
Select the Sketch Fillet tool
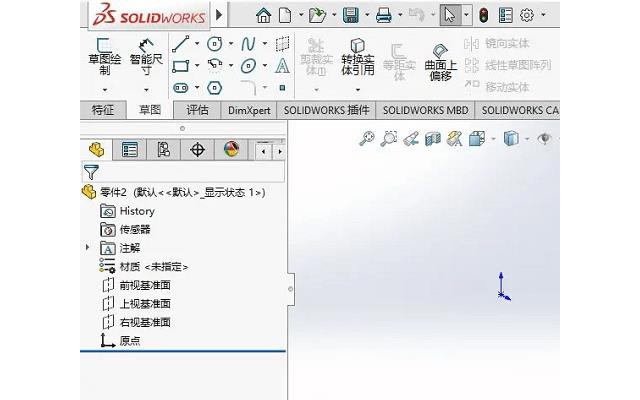click(x=248, y=87)
